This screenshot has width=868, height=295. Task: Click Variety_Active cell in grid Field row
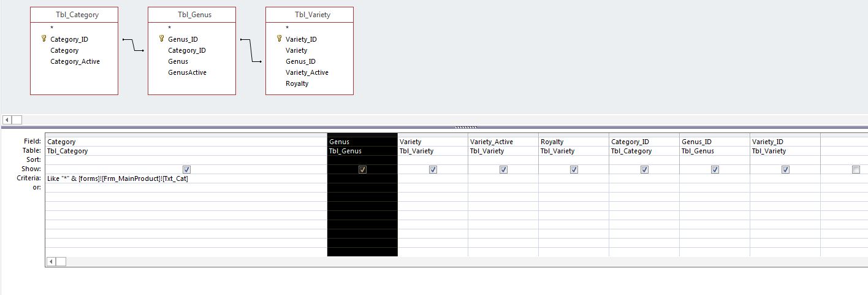coord(503,142)
